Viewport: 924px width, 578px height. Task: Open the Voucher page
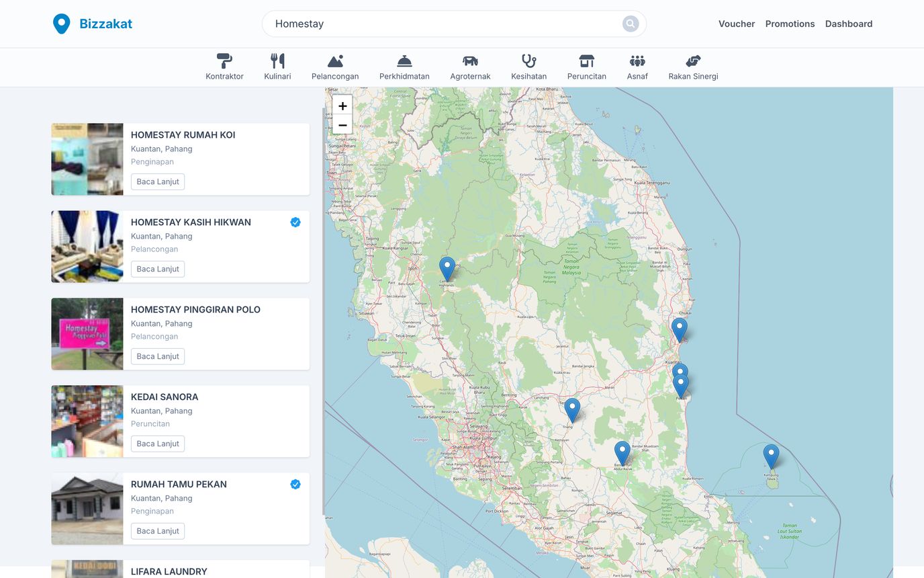click(737, 24)
